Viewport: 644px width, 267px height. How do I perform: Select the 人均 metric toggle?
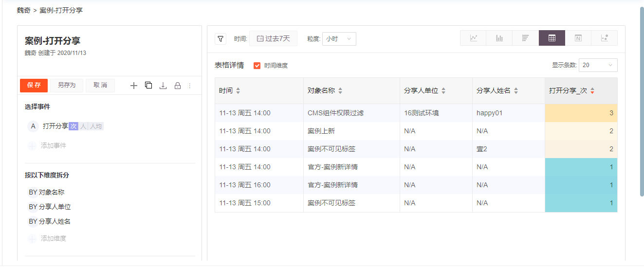click(96, 126)
